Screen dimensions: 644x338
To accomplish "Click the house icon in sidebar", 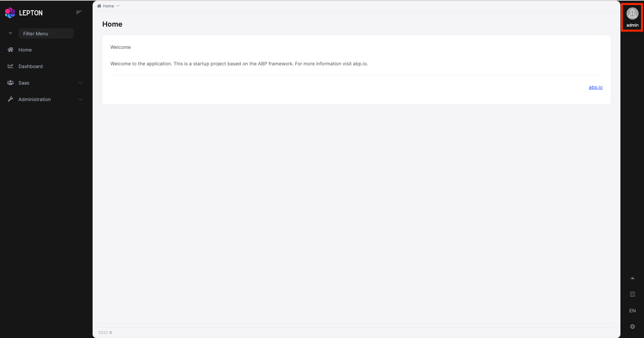I will [10, 50].
